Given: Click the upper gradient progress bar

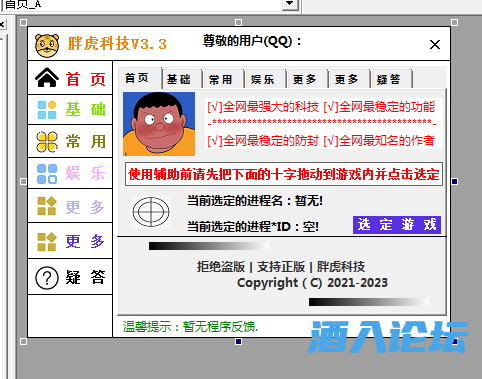Looking at the screenshot, I should (209, 246).
